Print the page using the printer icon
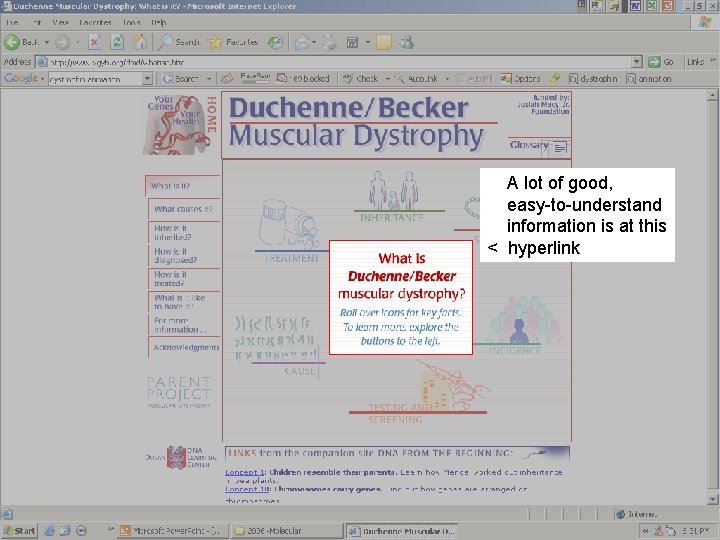 click(x=329, y=42)
